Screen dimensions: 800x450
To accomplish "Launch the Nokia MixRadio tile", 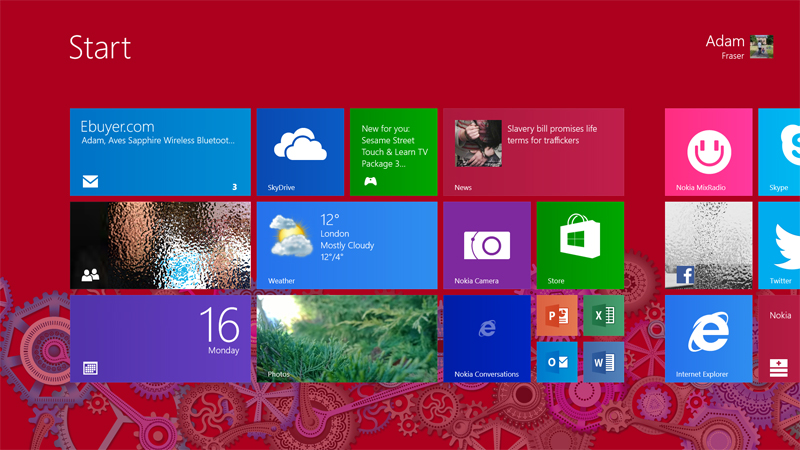I will coord(708,152).
